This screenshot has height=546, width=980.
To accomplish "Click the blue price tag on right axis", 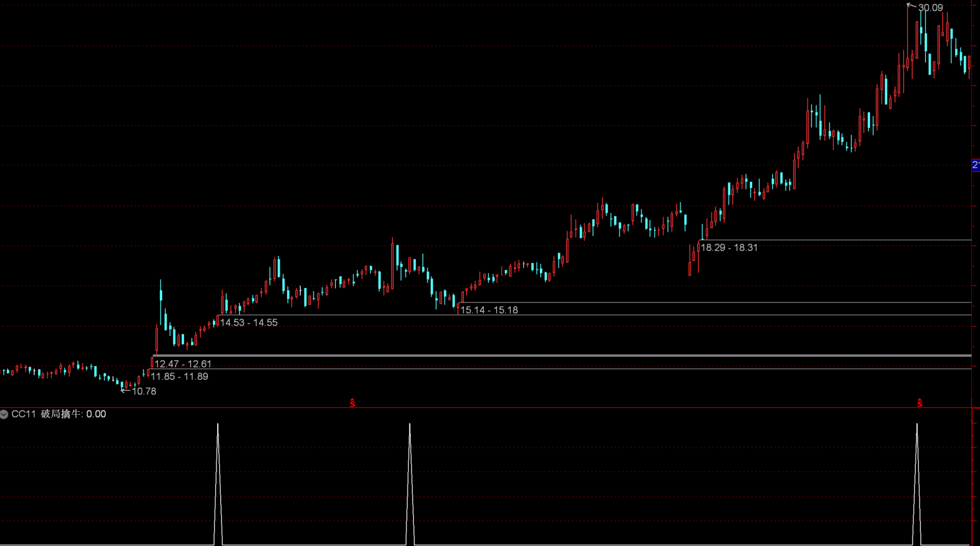I will (x=976, y=165).
